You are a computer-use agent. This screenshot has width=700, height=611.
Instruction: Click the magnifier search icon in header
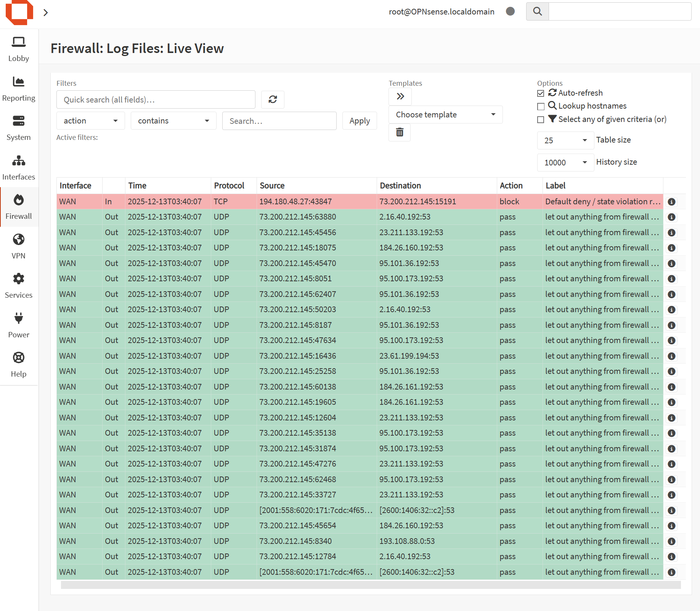[537, 11]
